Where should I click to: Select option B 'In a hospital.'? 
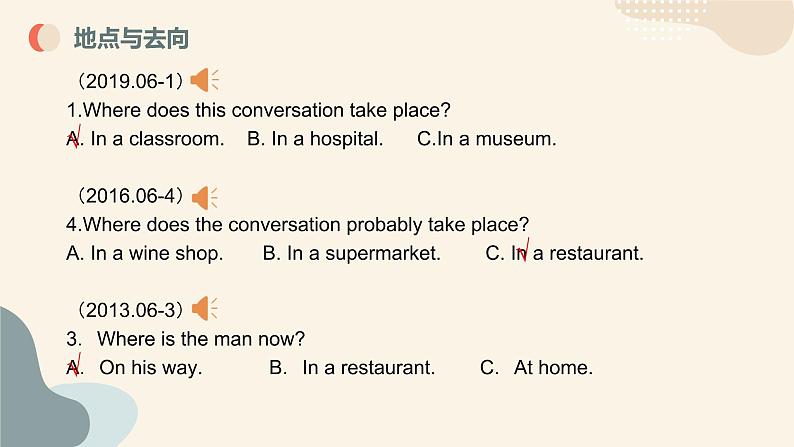click(315, 139)
